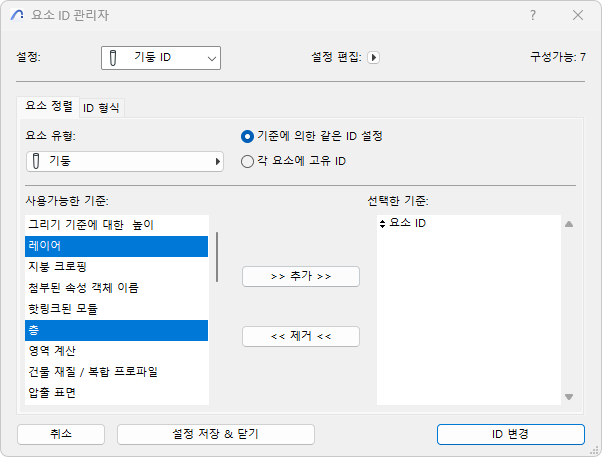This screenshot has width=602, height=457.
Task: Click the down arrow below selected criteria list
Action: (x=568, y=397)
